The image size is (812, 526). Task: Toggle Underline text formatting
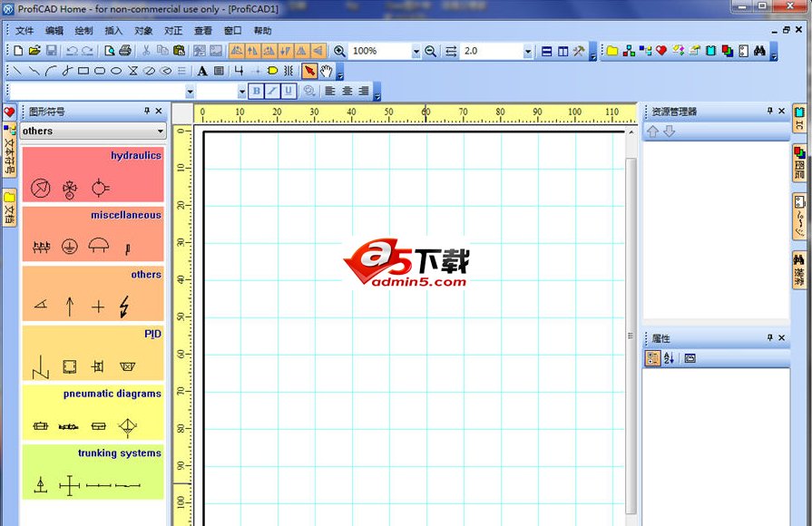click(289, 91)
